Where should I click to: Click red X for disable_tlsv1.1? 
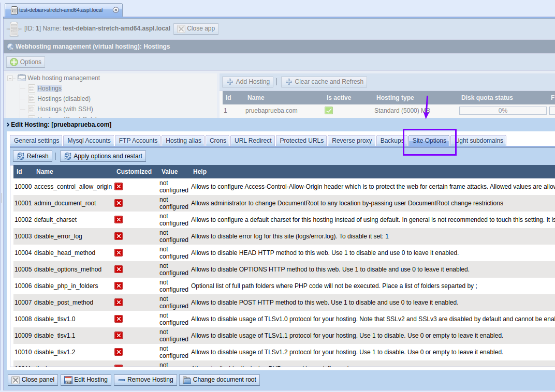[x=119, y=336]
